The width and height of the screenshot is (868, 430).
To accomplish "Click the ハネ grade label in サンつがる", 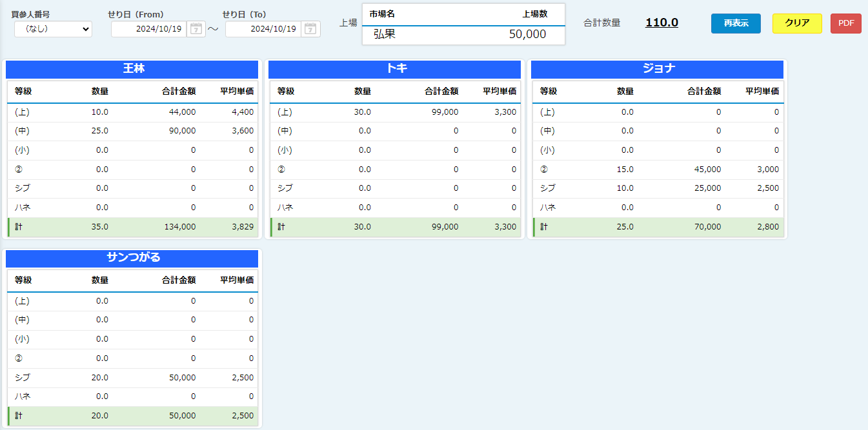I will [23, 396].
